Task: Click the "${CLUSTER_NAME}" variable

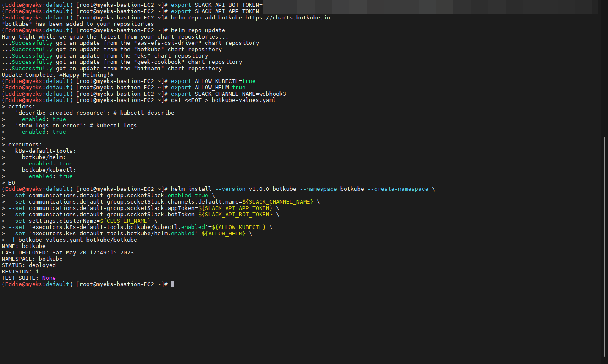Action: [x=125, y=221]
